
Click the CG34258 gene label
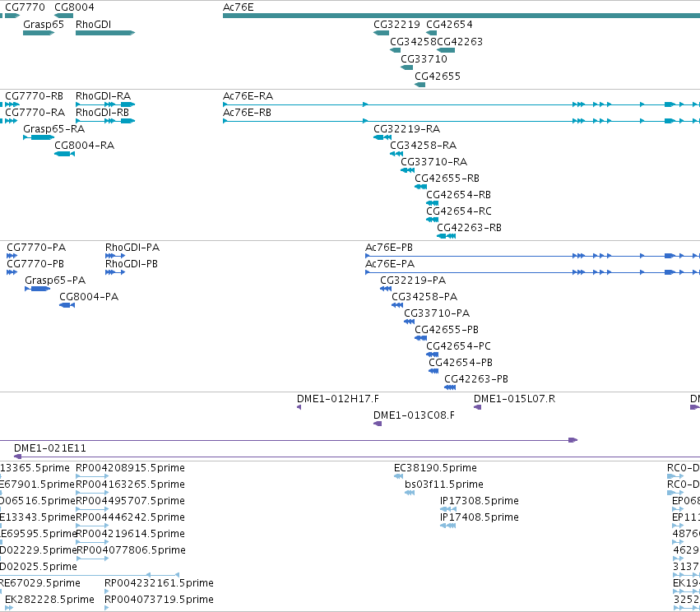tap(414, 41)
